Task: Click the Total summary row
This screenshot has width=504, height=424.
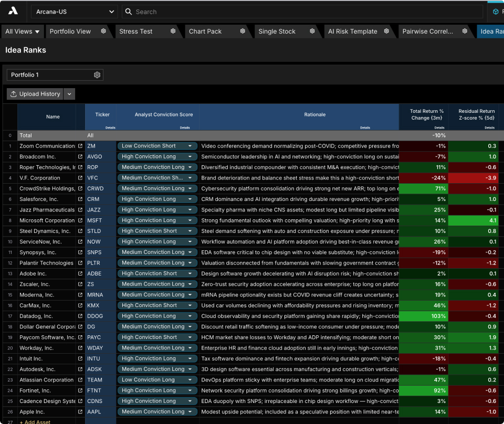Action: pyautogui.click(x=253, y=135)
